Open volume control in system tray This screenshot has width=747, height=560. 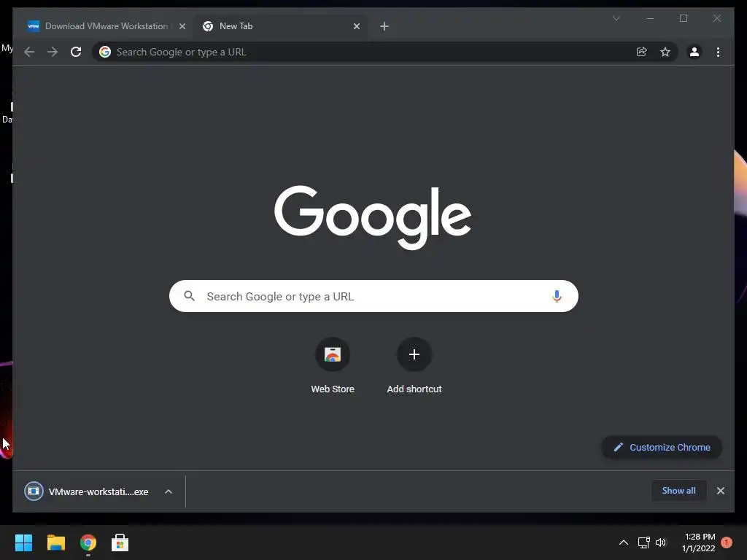pyautogui.click(x=661, y=542)
